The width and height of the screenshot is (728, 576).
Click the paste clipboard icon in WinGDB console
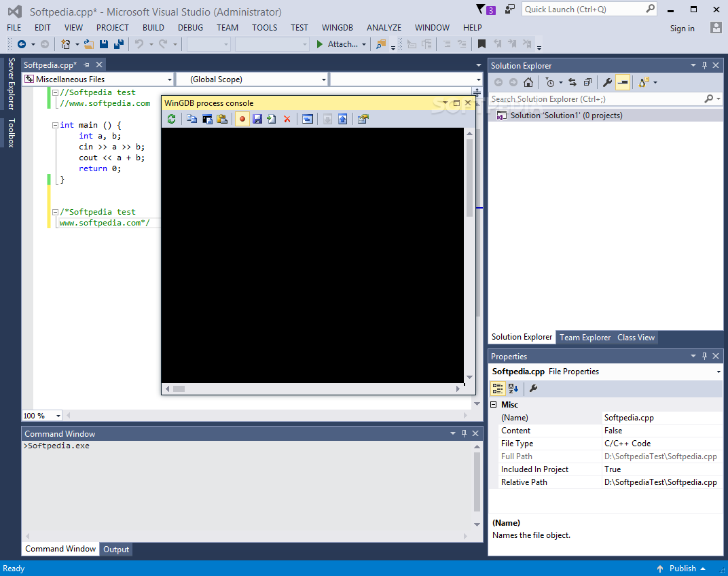coord(222,120)
